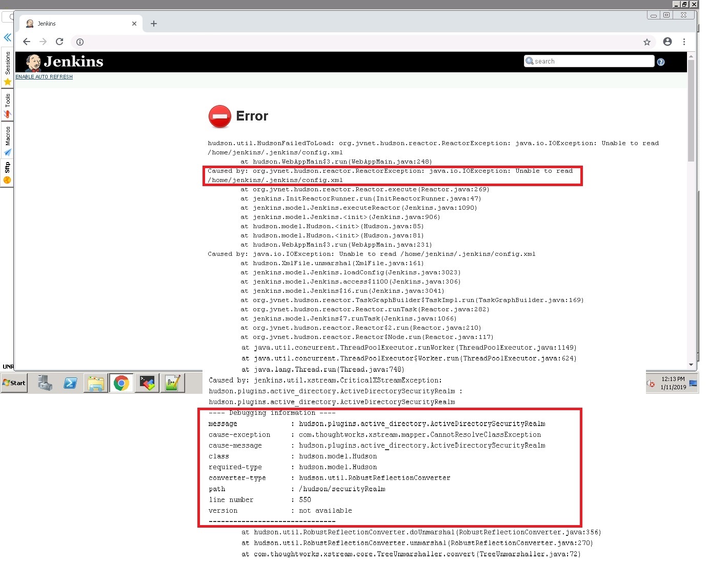Image resolution: width=728 pixels, height=562 pixels.
Task: Click the page vertical scrollbar thumb
Action: coord(691,110)
